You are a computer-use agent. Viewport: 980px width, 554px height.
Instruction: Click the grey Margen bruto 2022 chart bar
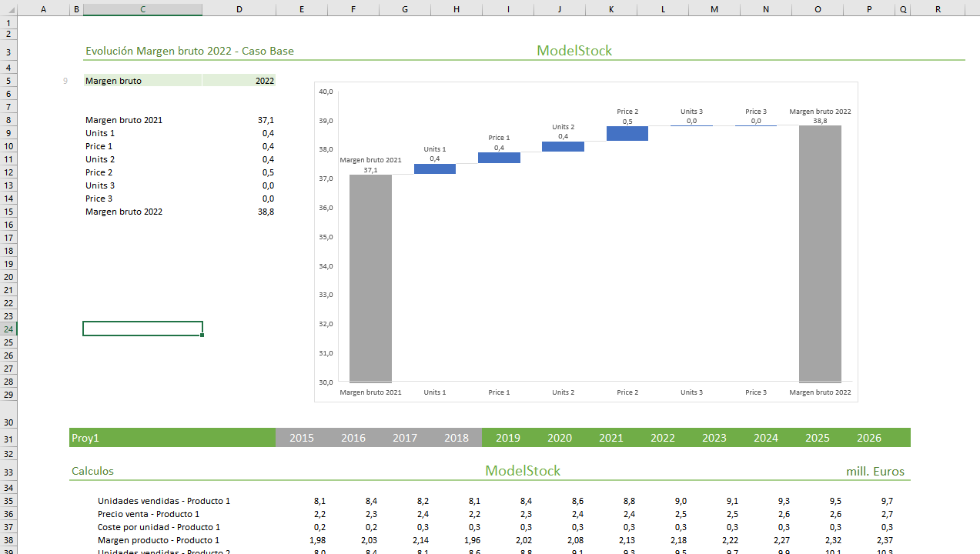(x=820, y=254)
